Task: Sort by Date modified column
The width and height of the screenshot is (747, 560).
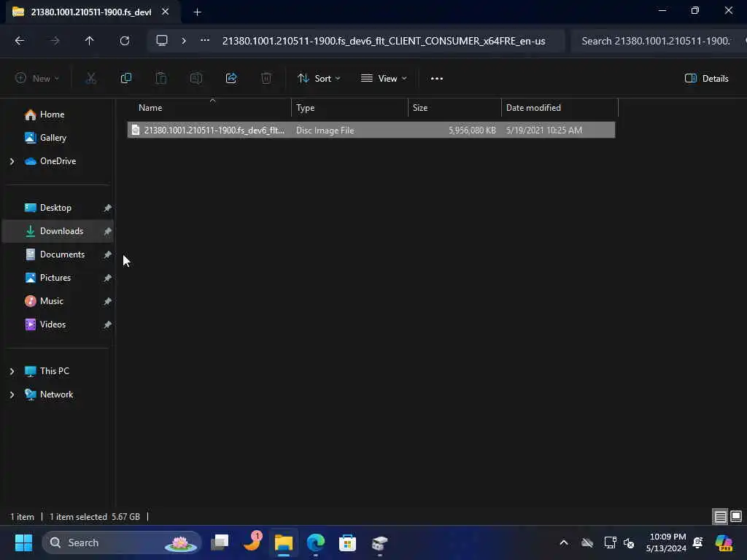Action: (560, 108)
